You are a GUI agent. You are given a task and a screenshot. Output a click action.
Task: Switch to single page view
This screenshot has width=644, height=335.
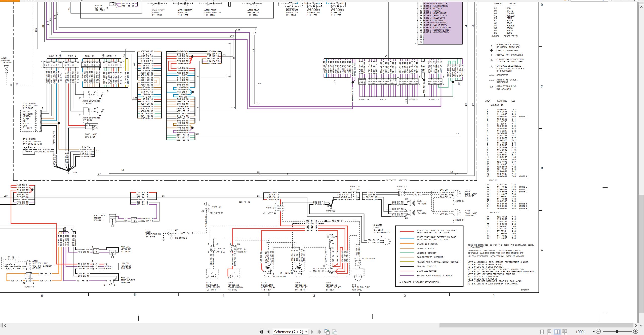point(542,332)
